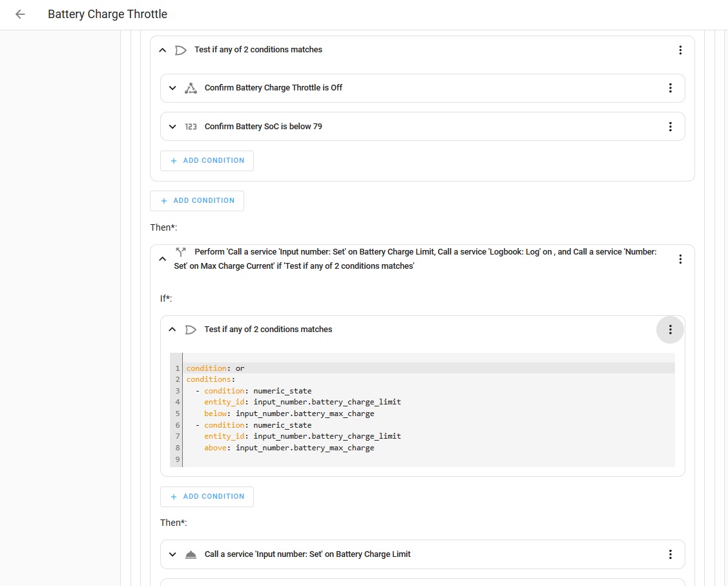Open three-dot menu for the Perform action block
Viewport: 728px width, 586px height.
(x=680, y=259)
